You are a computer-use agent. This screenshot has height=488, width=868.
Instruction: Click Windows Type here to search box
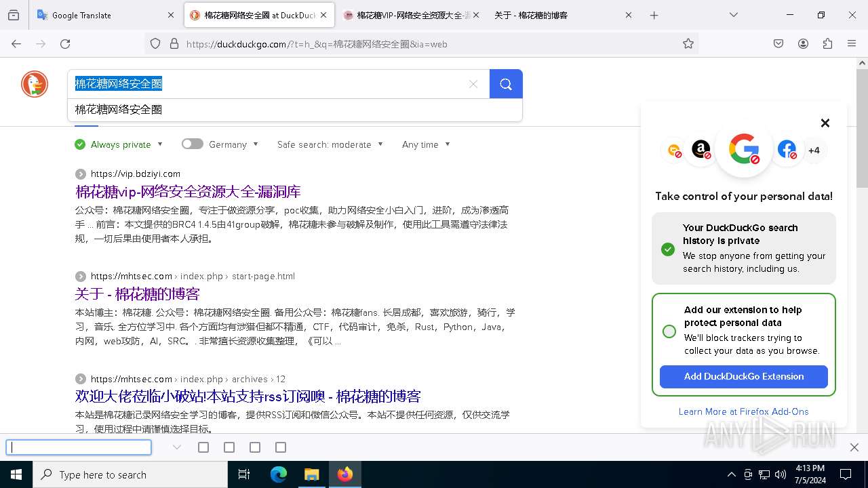[x=130, y=474]
